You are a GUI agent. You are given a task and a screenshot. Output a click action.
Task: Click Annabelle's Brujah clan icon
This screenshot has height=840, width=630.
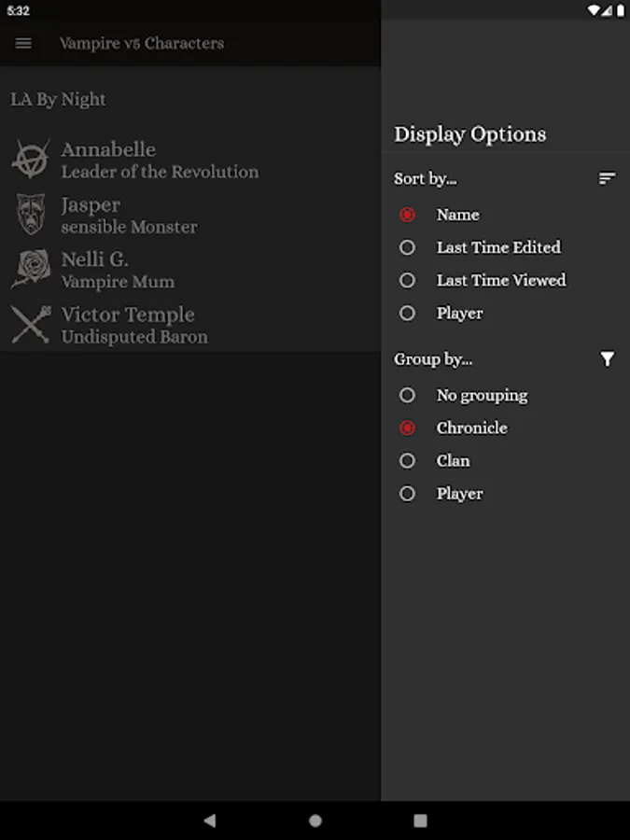tap(31, 160)
